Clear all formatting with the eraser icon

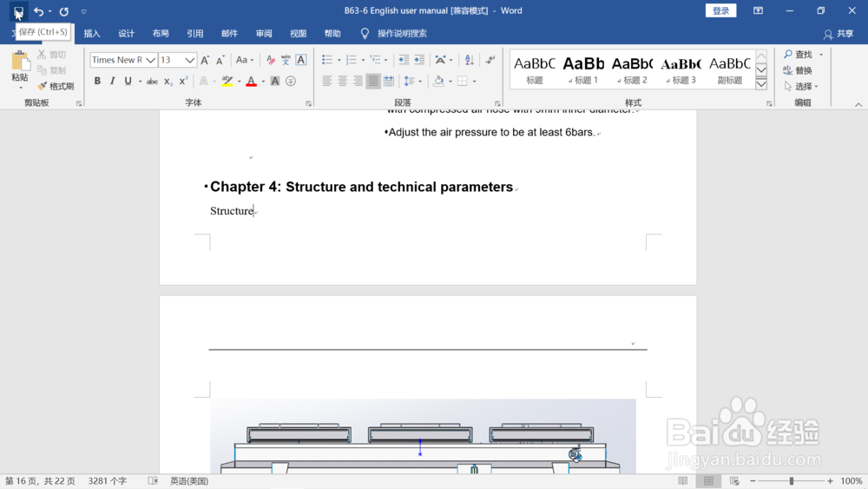(270, 60)
